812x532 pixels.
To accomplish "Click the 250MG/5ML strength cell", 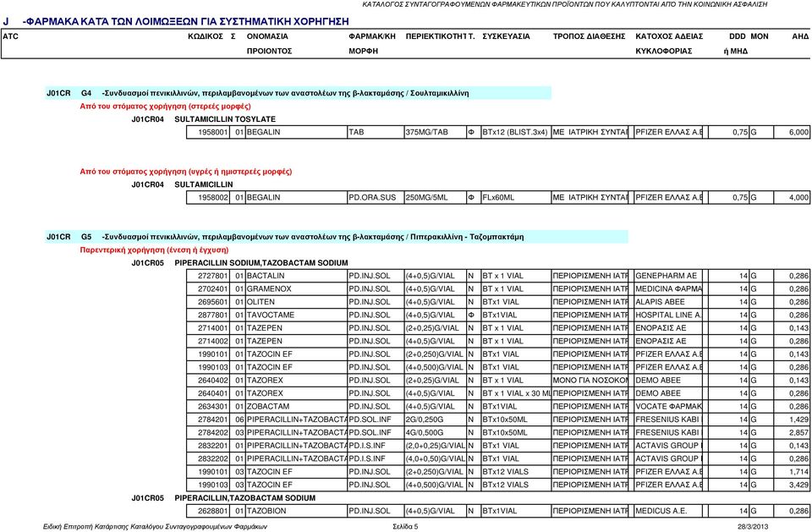I will [x=435, y=197].
